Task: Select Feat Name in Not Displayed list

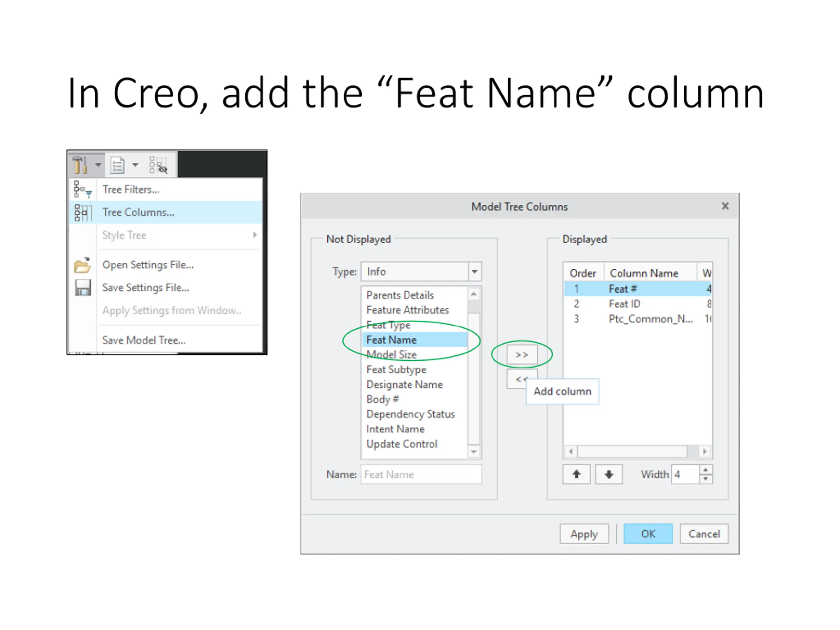Action: click(x=391, y=340)
